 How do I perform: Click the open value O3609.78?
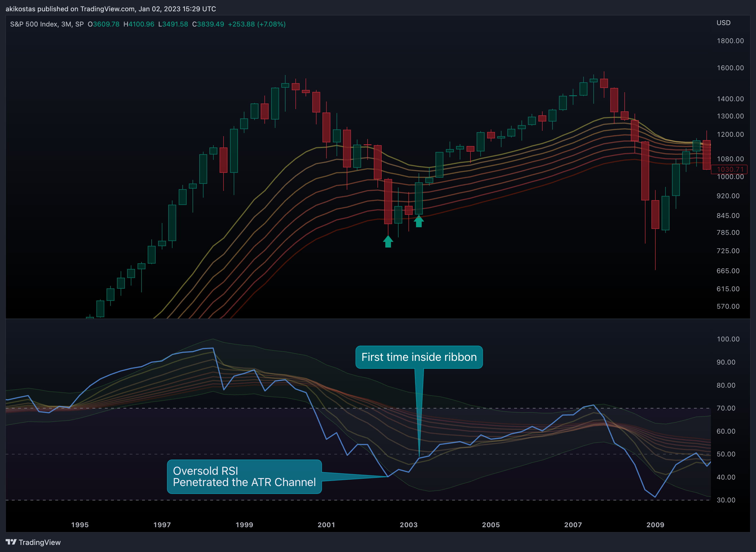(103, 24)
